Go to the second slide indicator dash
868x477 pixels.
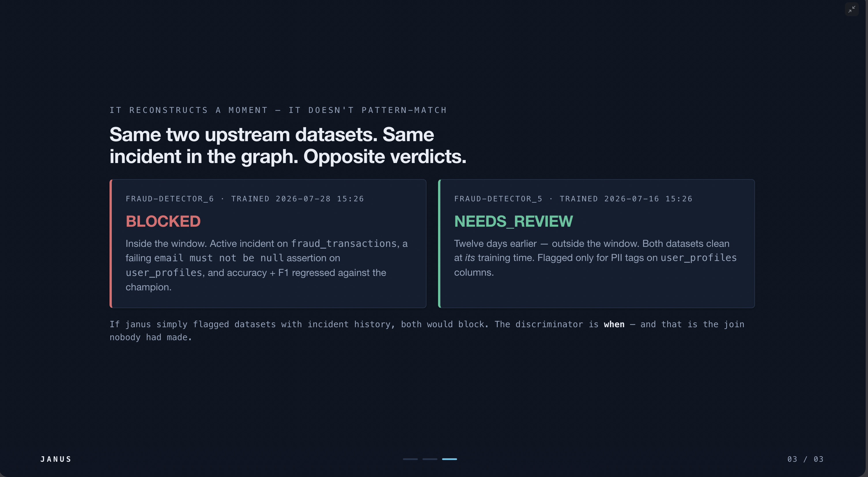(430, 459)
